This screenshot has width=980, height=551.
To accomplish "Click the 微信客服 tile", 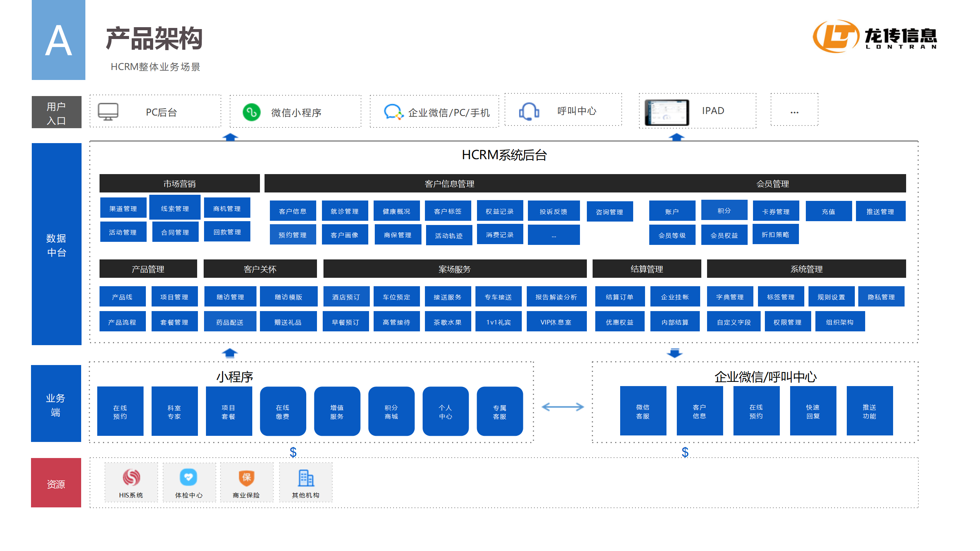I will coord(643,411).
